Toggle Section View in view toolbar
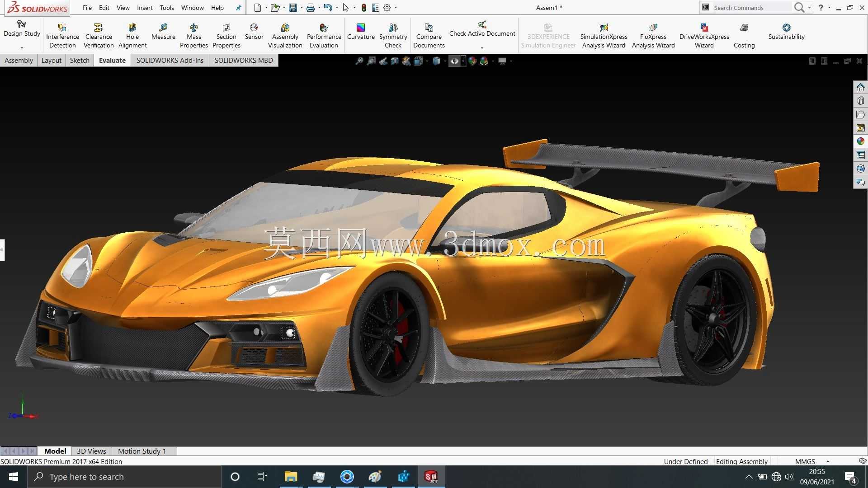The image size is (868, 488). 395,61
